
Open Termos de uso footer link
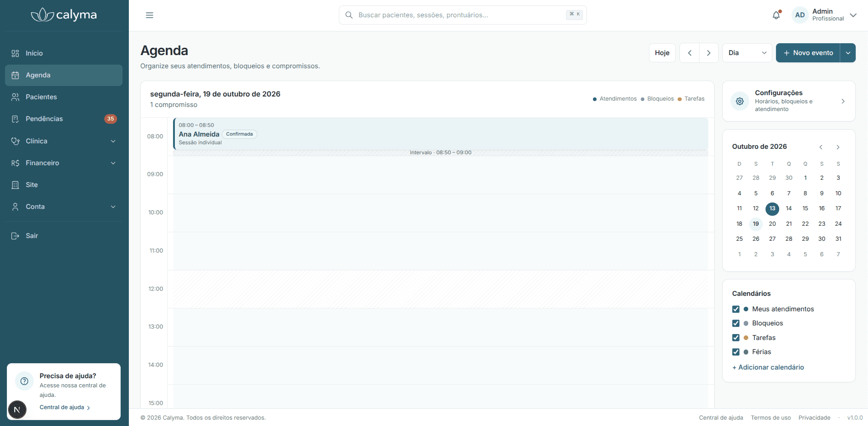771,418
